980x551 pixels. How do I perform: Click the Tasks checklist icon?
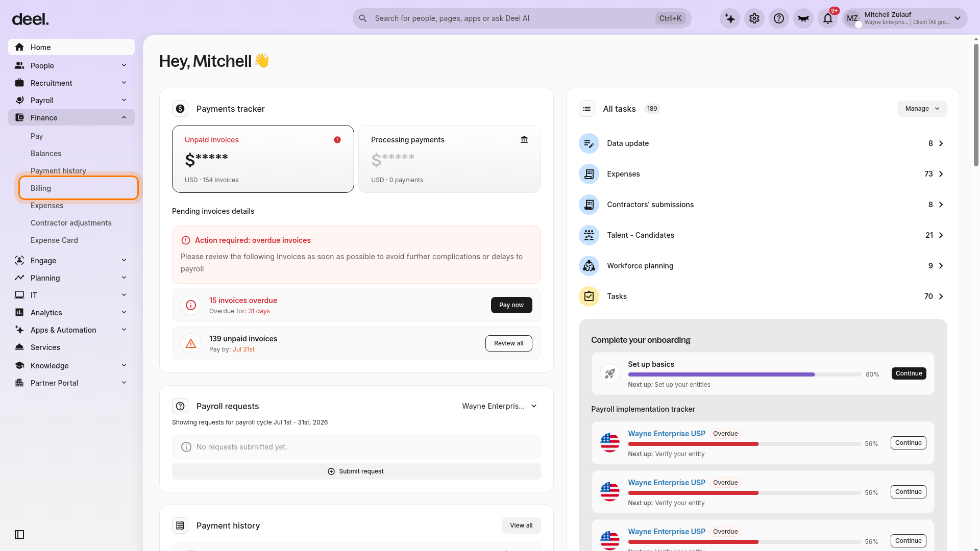(589, 296)
